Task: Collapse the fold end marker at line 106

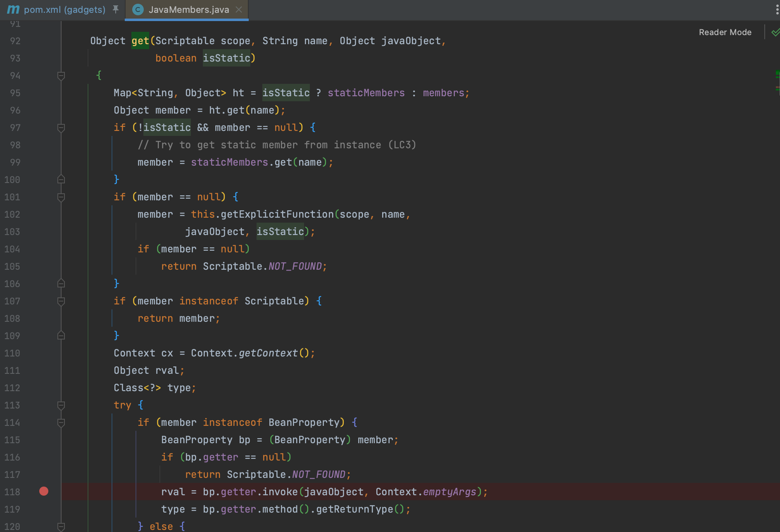Action: click(61, 284)
